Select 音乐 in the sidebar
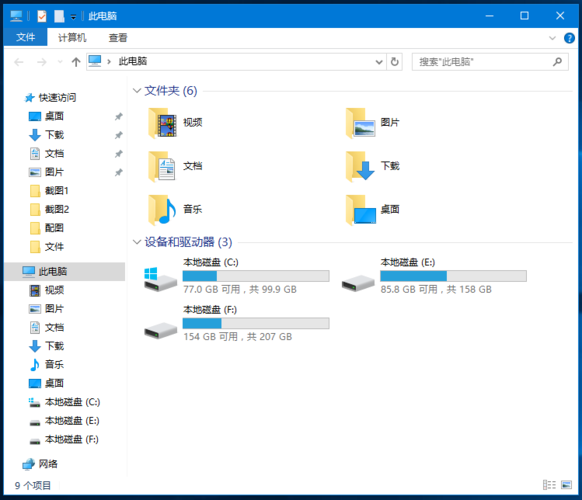The height and width of the screenshot is (500, 582). 47,365
